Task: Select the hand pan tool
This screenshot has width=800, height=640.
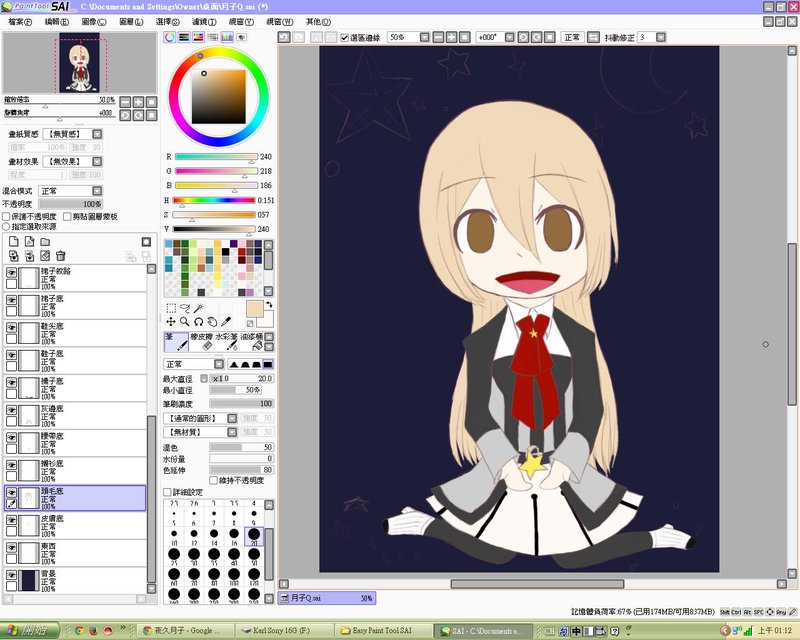Action: tap(212, 322)
